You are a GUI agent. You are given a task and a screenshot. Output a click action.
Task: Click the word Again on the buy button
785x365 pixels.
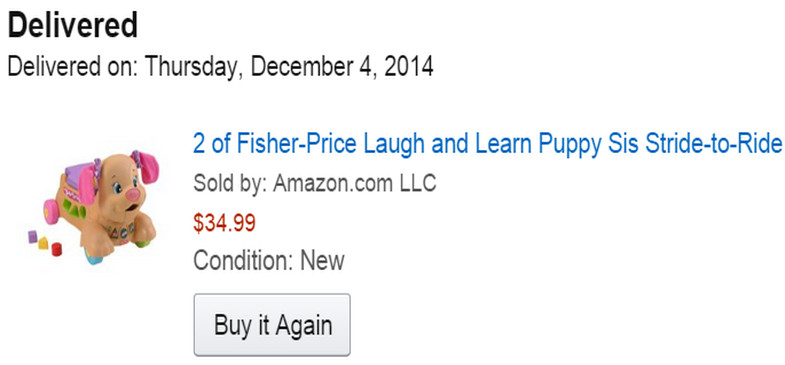point(303,326)
